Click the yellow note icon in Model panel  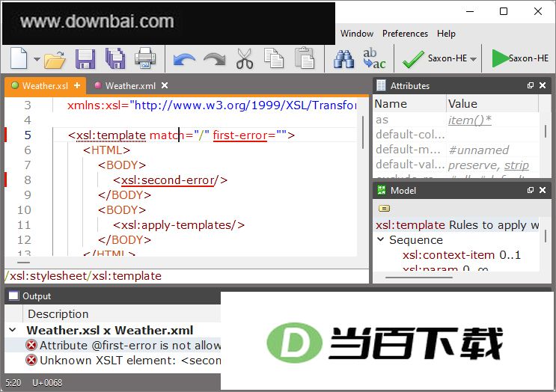(384, 209)
